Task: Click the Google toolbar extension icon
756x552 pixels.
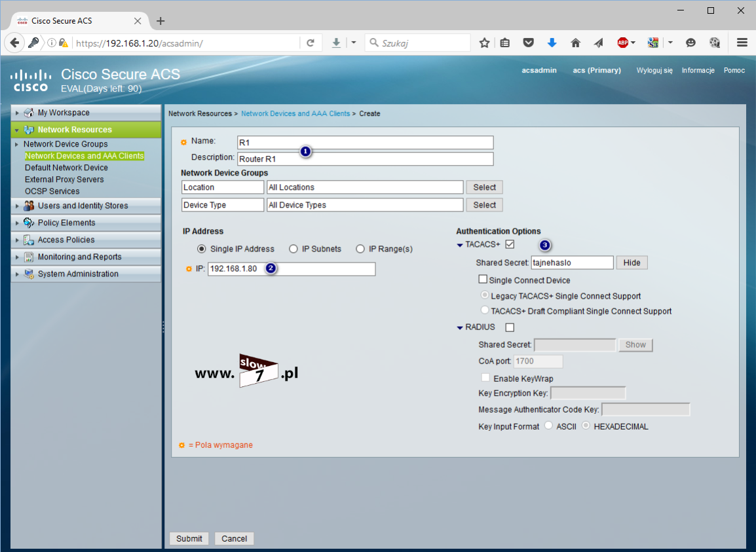Action: 653,43
